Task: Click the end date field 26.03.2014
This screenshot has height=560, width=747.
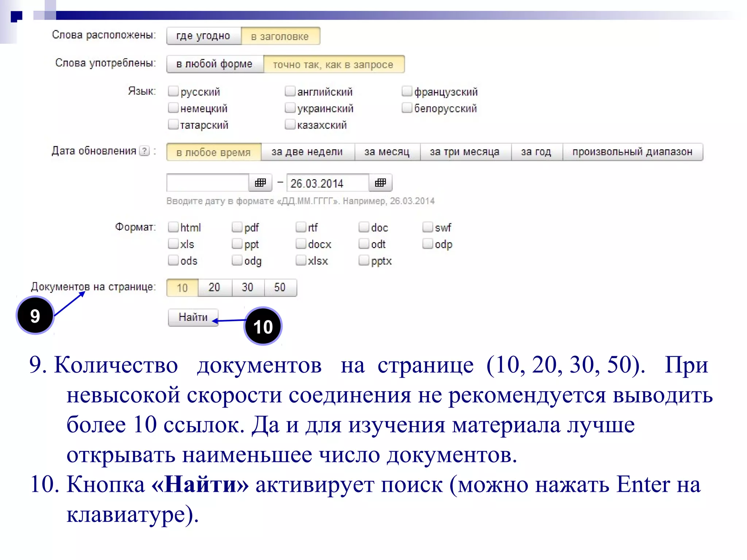Action: click(328, 183)
